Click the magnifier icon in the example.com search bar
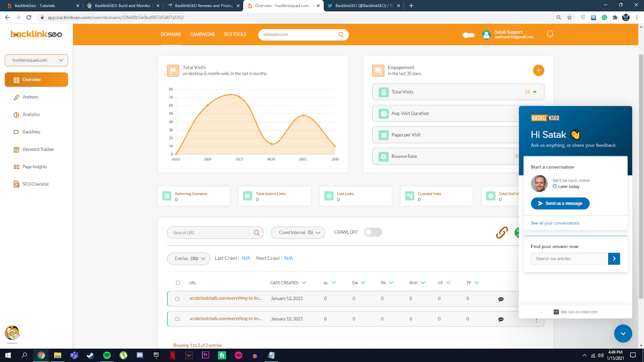This screenshot has width=644, height=362. click(x=341, y=35)
